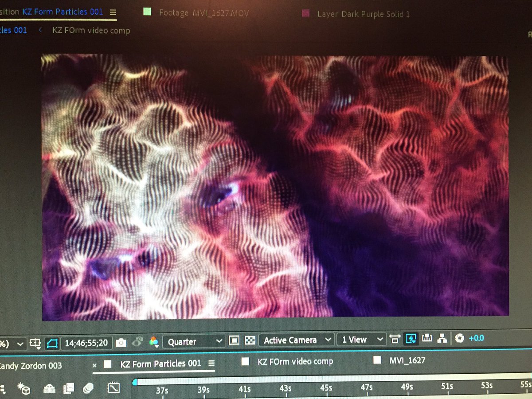The image size is (532, 399).
Task: Open the Quarter resolution dropdown
Action: [194, 341]
